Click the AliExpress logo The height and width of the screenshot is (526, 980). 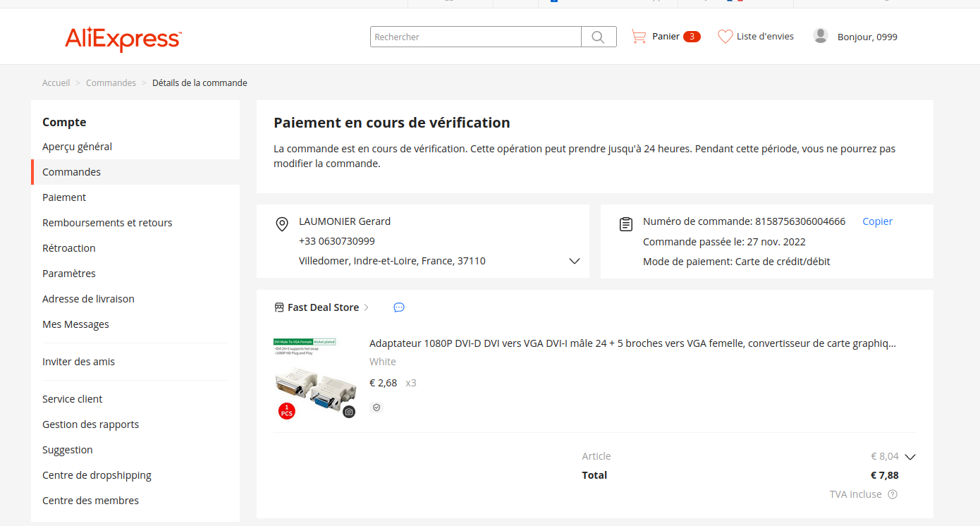coord(123,39)
